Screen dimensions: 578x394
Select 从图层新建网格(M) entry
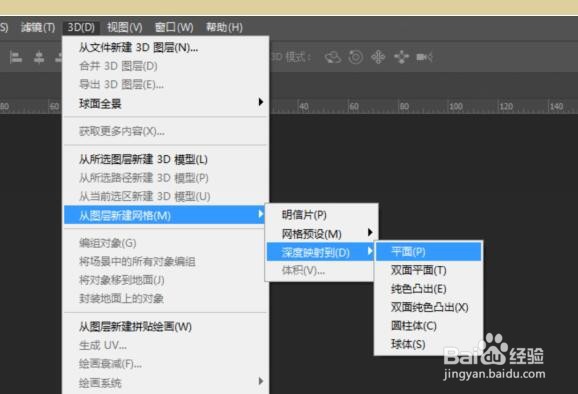pyautogui.click(x=164, y=215)
